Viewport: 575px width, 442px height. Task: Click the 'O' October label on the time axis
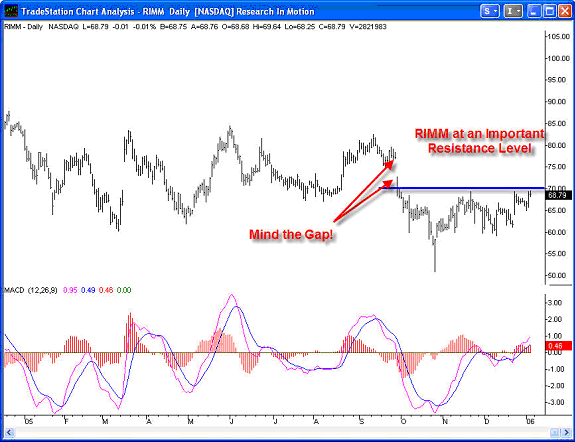click(x=403, y=421)
